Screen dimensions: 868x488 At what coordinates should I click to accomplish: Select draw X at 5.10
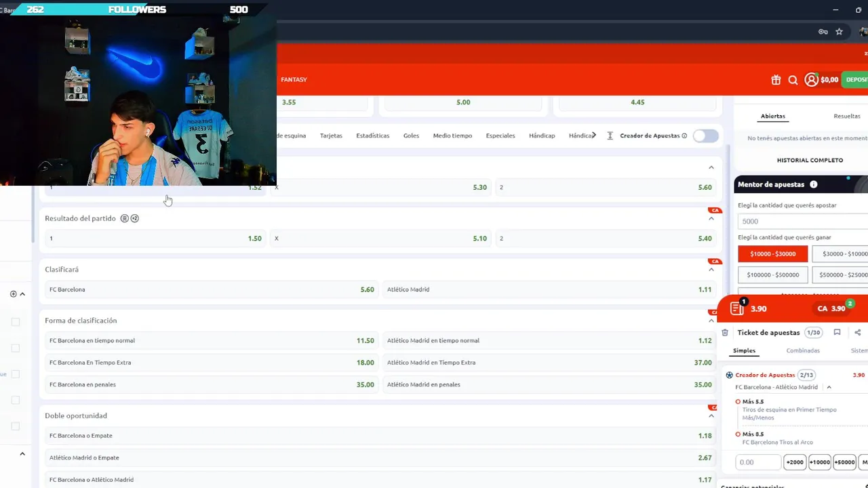point(380,239)
